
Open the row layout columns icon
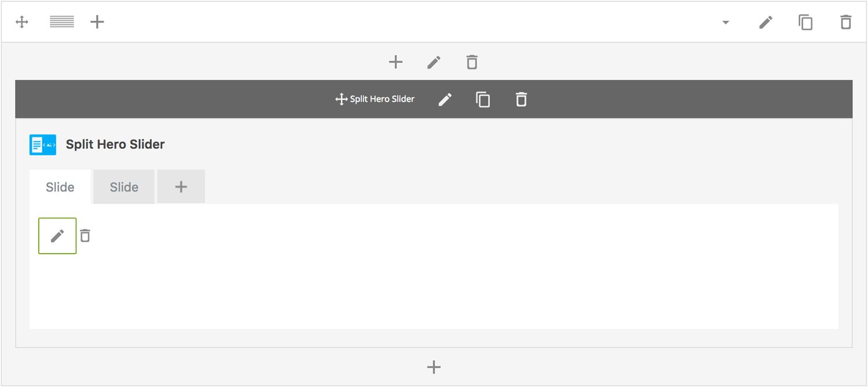tap(62, 23)
